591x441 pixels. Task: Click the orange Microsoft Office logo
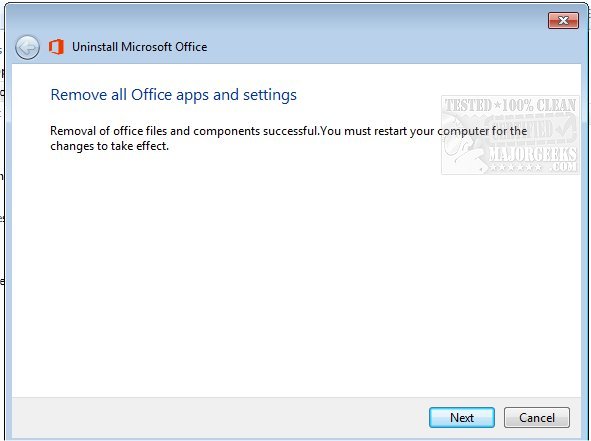pyautogui.click(x=56, y=47)
